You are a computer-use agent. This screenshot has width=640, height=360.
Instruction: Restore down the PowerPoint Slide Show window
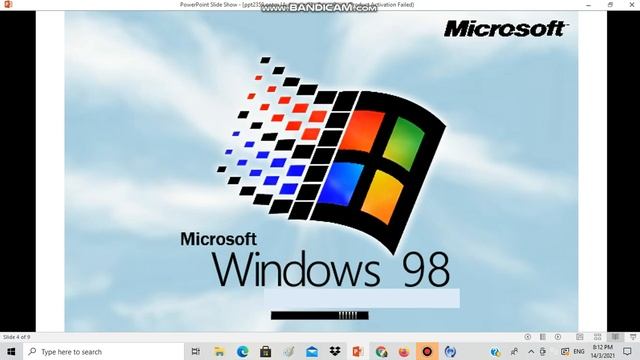[x=610, y=4]
